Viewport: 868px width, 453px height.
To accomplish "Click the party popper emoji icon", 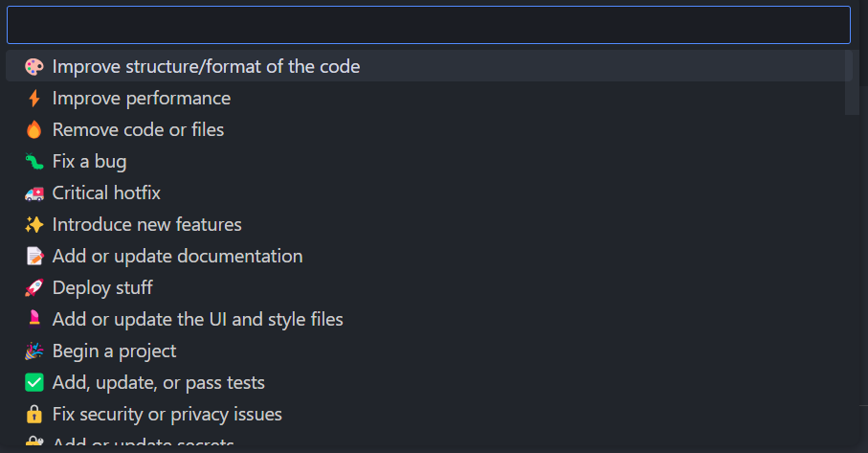I will [34, 351].
